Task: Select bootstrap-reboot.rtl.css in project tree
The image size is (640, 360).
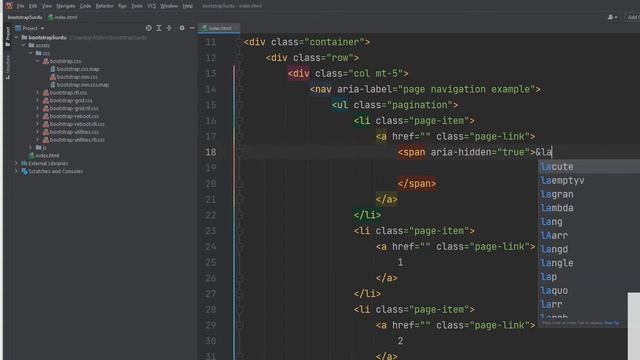Action: coord(77,124)
